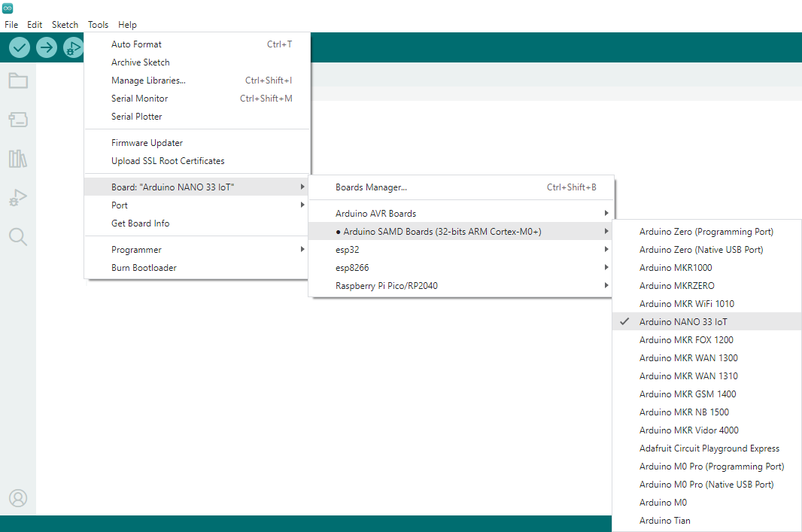This screenshot has width=802, height=532.
Task: Select Arduino M0 Pro (Native USB Port) board
Action: tap(707, 485)
